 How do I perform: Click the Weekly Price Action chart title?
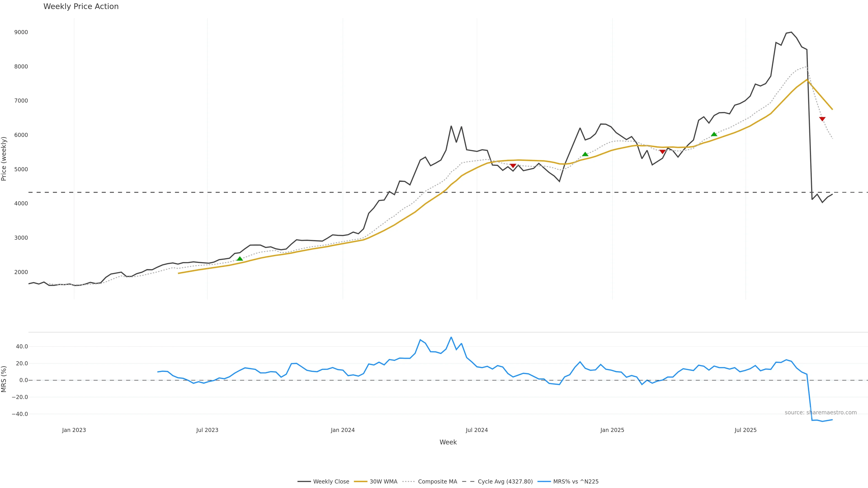[x=81, y=6]
